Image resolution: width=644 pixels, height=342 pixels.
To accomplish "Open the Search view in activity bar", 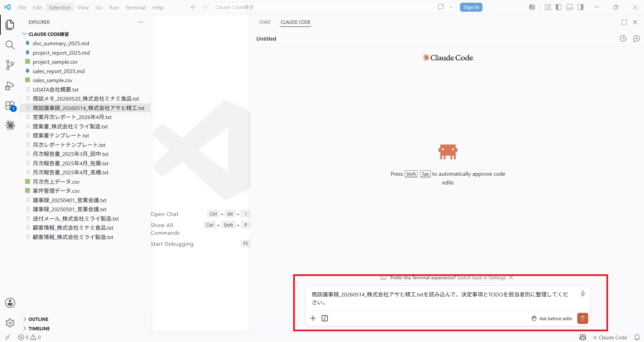I will click(x=10, y=45).
